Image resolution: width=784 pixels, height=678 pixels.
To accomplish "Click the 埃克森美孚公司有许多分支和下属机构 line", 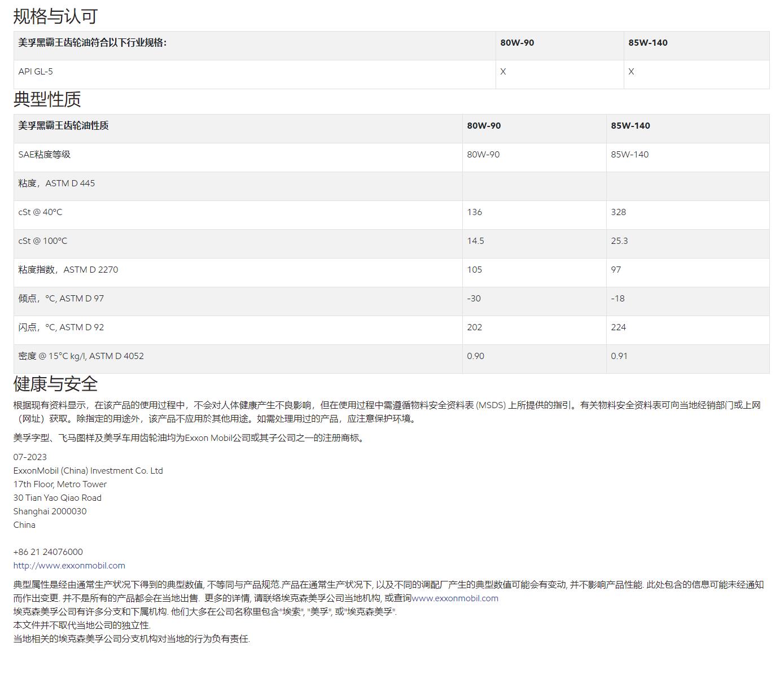I will pos(205,612).
